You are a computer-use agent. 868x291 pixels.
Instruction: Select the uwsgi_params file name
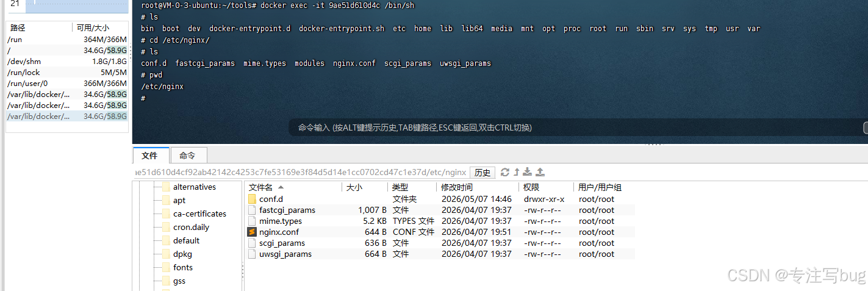(x=285, y=254)
